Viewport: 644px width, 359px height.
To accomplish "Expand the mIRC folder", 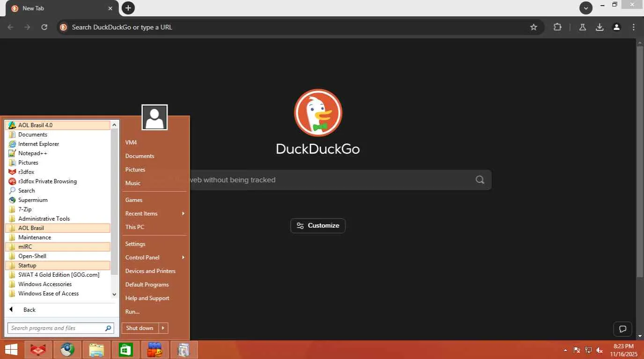I will tap(58, 247).
